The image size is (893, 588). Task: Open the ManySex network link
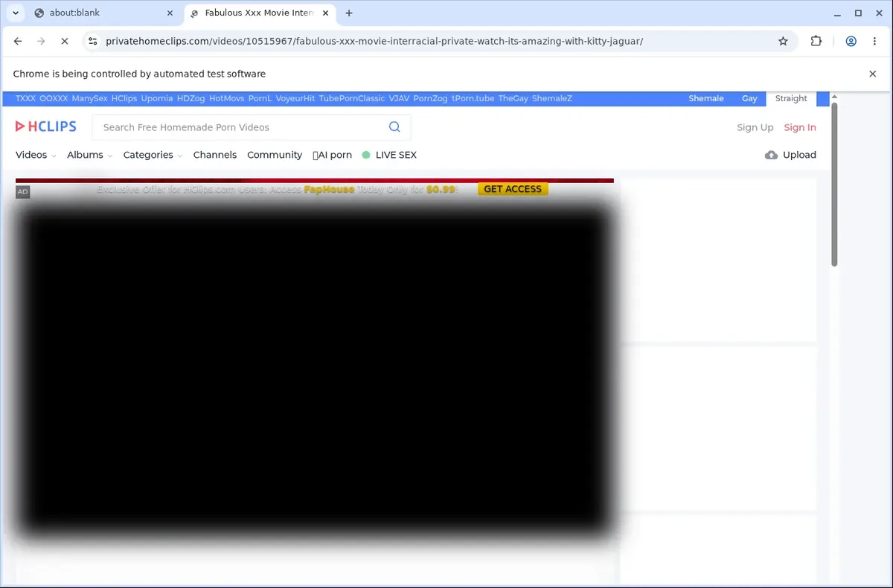click(90, 98)
